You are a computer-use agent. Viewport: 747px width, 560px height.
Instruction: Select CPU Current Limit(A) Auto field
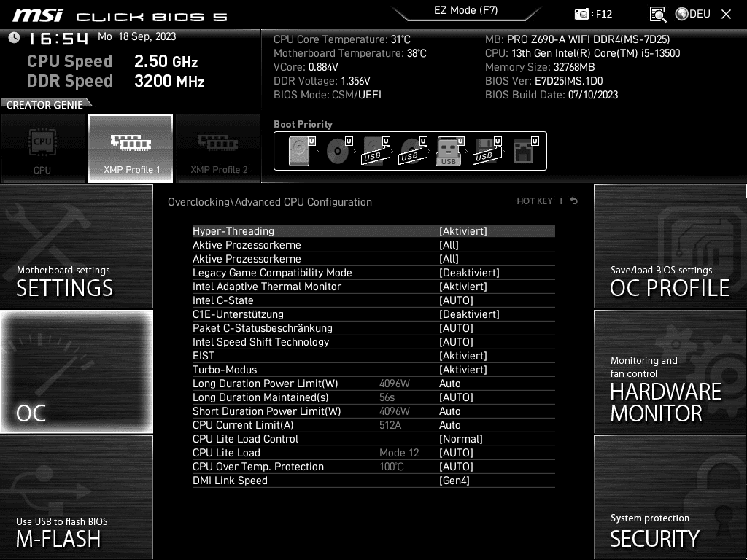click(373, 425)
